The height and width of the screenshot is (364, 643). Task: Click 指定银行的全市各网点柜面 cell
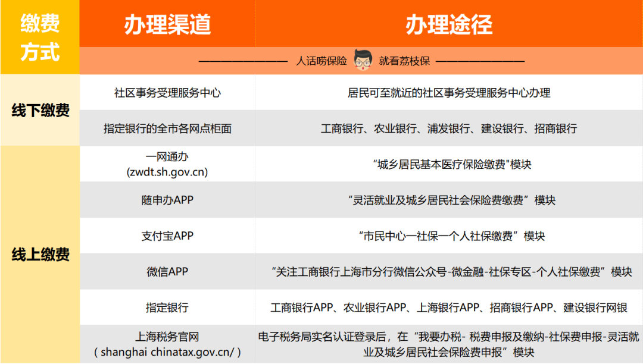point(167,128)
